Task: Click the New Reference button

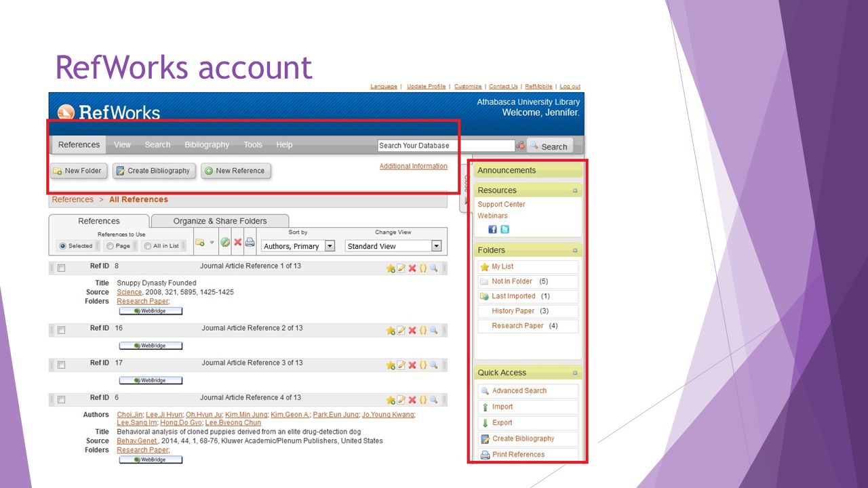Action: 236,171
